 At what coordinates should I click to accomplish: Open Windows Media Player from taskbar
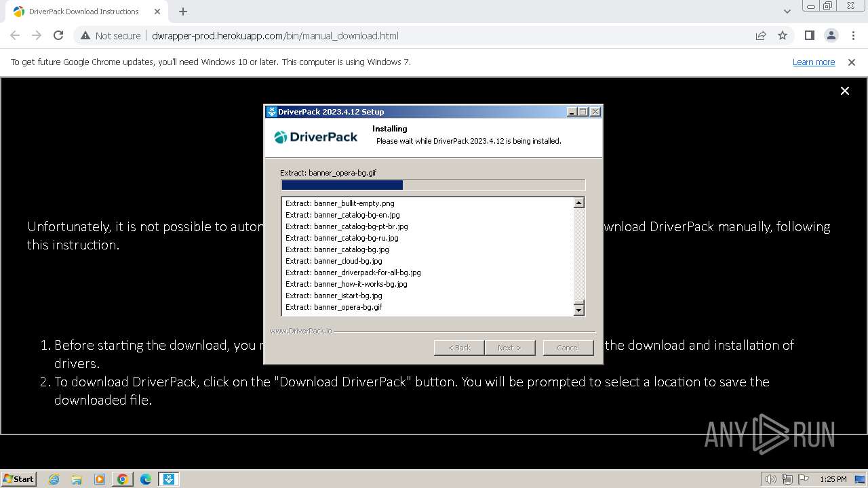point(100,479)
